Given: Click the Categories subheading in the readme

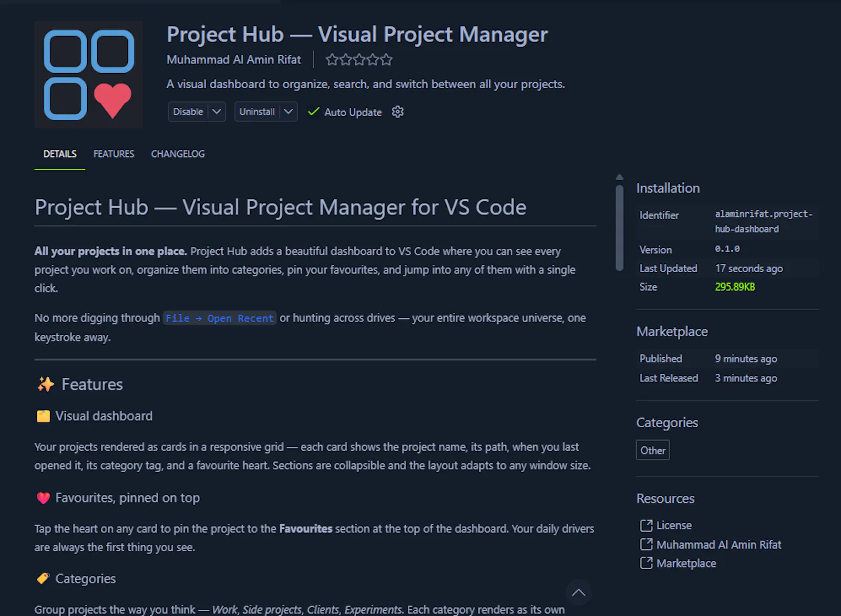Looking at the screenshot, I should coord(86,579).
